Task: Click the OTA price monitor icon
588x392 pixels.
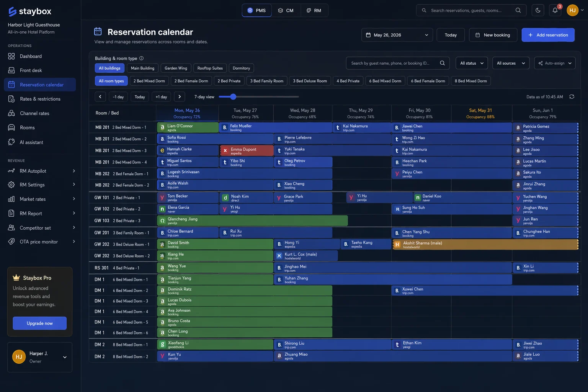Action: (x=11, y=242)
